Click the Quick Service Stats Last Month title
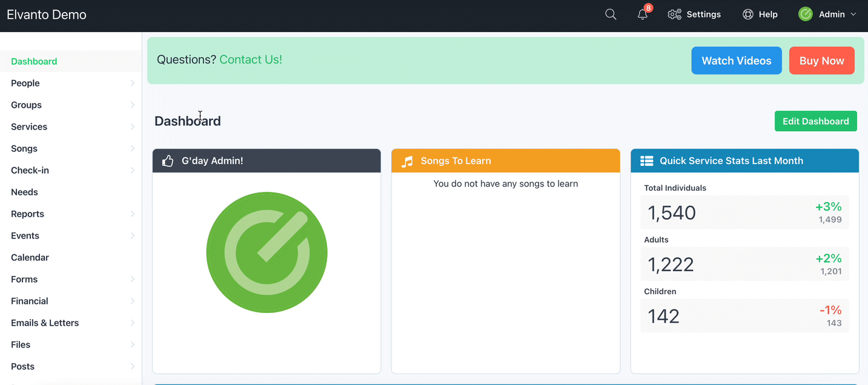Screen dimensions: 868x385 click(x=731, y=161)
